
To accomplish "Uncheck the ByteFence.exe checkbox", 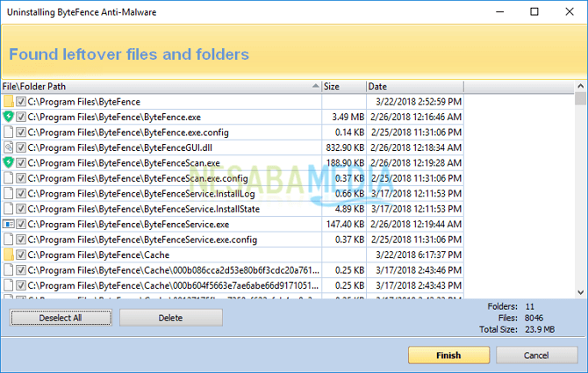I will [21, 117].
